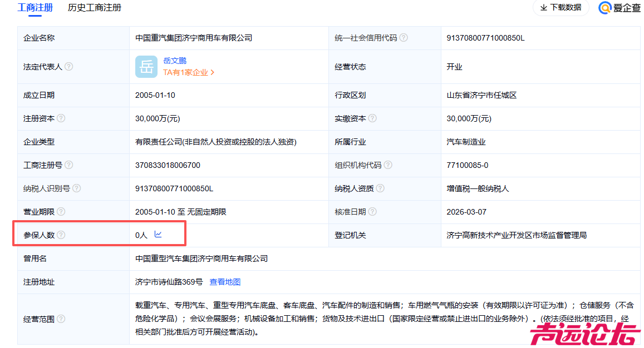
Task: Show help icon beside 注册资本
Action: pos(61,118)
